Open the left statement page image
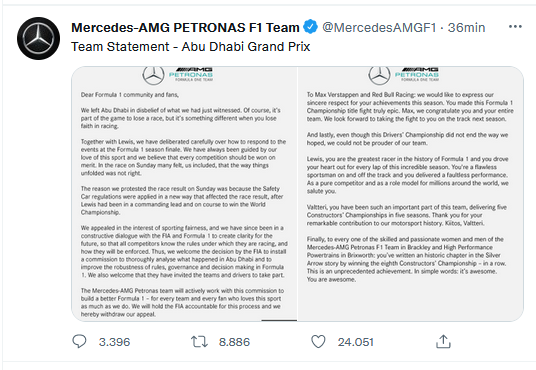 [x=184, y=194]
